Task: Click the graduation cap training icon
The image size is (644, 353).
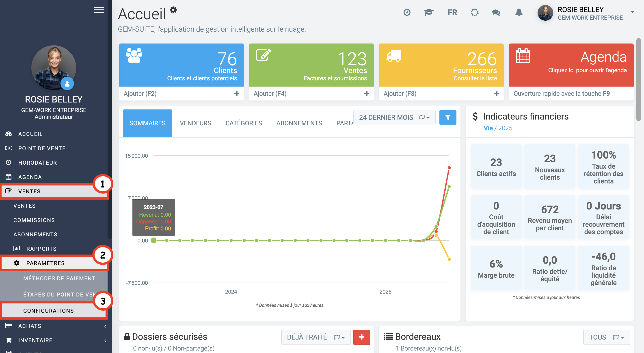Action: coord(429,12)
